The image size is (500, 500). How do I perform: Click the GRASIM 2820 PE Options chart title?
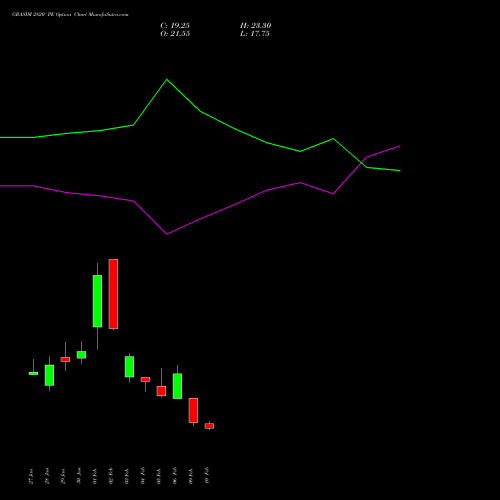pos(70,14)
